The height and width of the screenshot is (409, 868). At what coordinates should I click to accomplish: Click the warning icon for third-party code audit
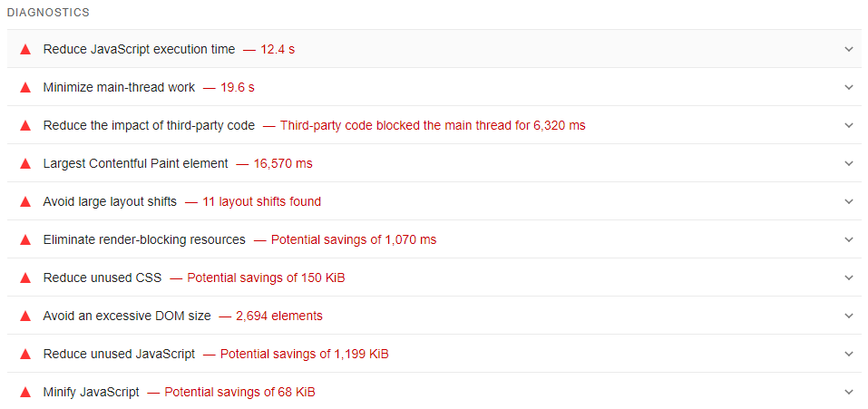point(25,125)
